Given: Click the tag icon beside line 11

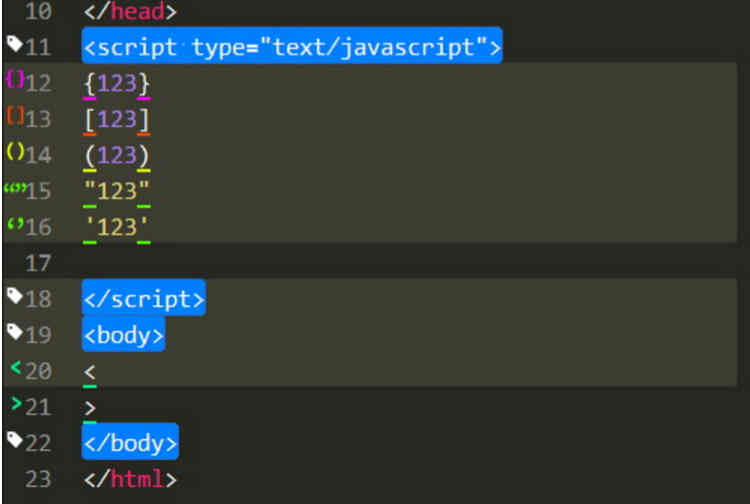Looking at the screenshot, I should [15, 44].
